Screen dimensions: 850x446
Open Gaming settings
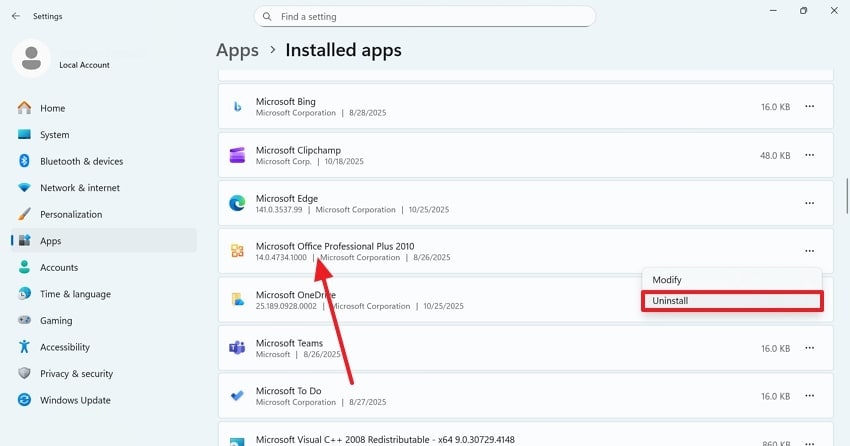tap(104, 320)
